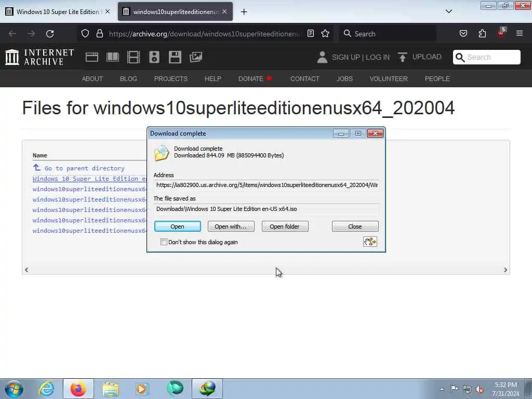Click the UPLOAD link

[x=427, y=57]
